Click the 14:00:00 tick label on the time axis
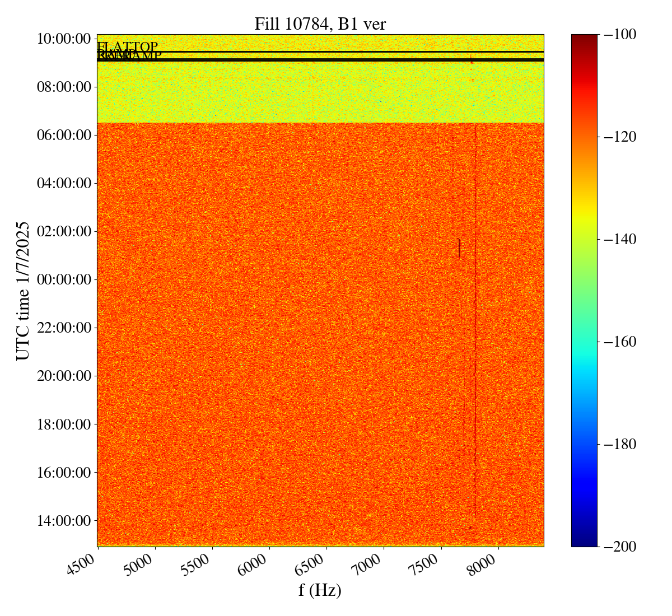 point(63,521)
